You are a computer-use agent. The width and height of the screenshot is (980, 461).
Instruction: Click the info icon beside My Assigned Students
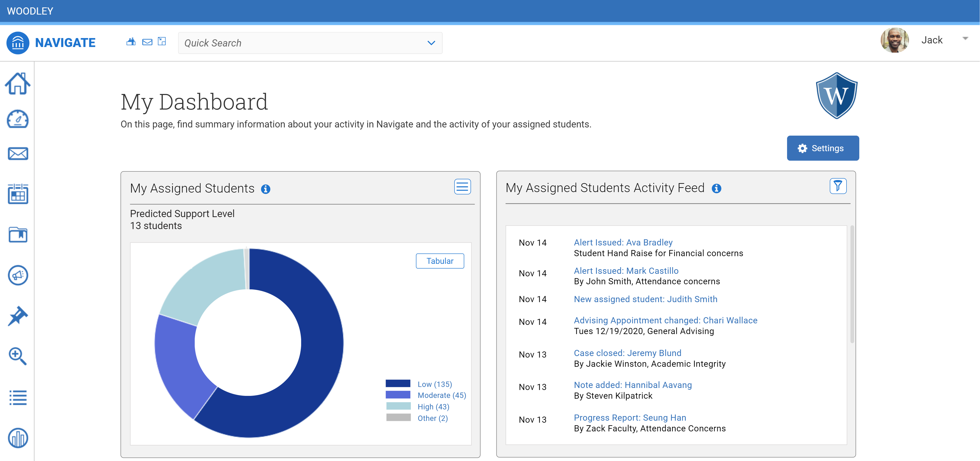(265, 189)
